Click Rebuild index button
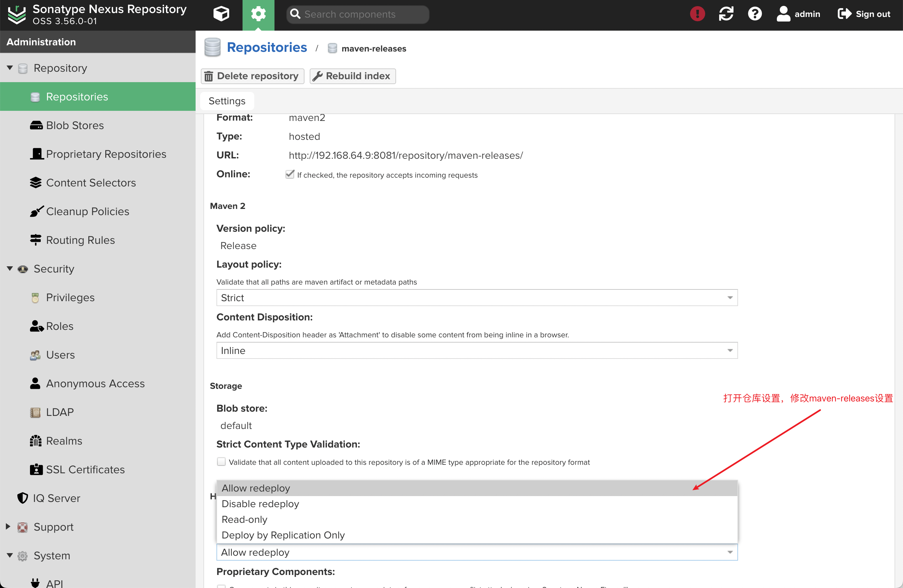This screenshot has height=588, width=903. coord(352,76)
